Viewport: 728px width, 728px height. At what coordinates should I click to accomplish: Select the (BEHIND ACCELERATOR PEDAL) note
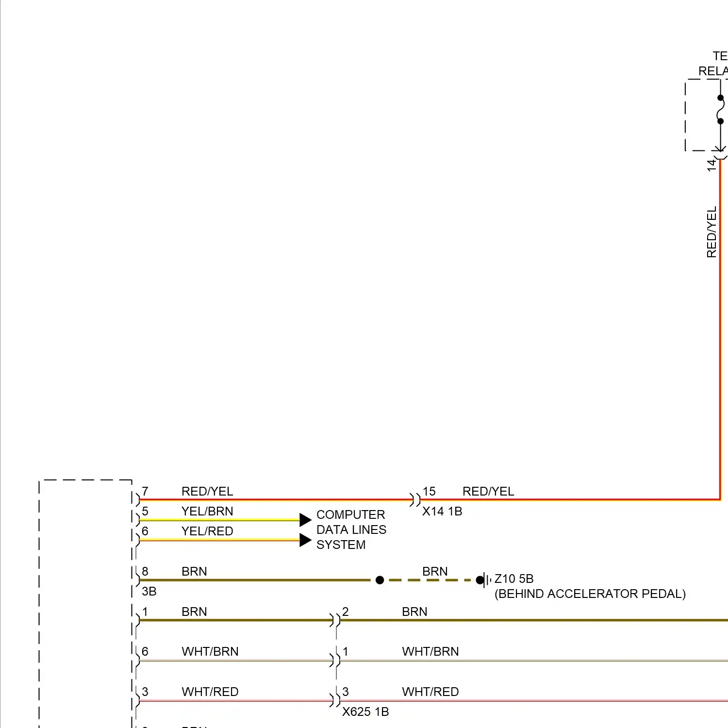590,594
